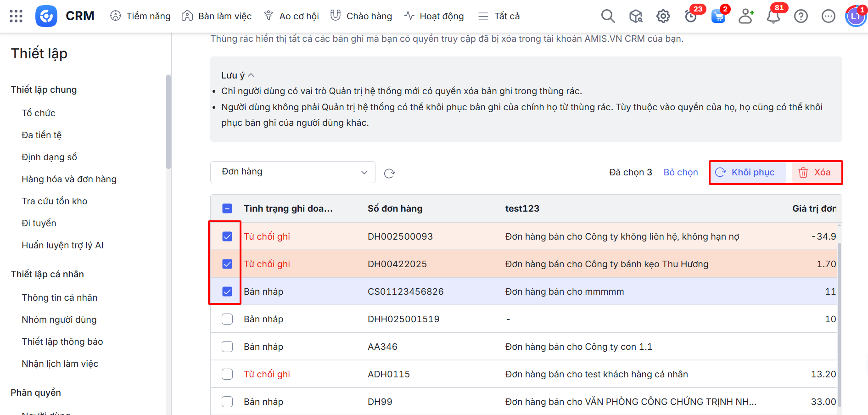Expand the Tất cả menu
This screenshot has width=868, height=415.
[x=499, y=17]
